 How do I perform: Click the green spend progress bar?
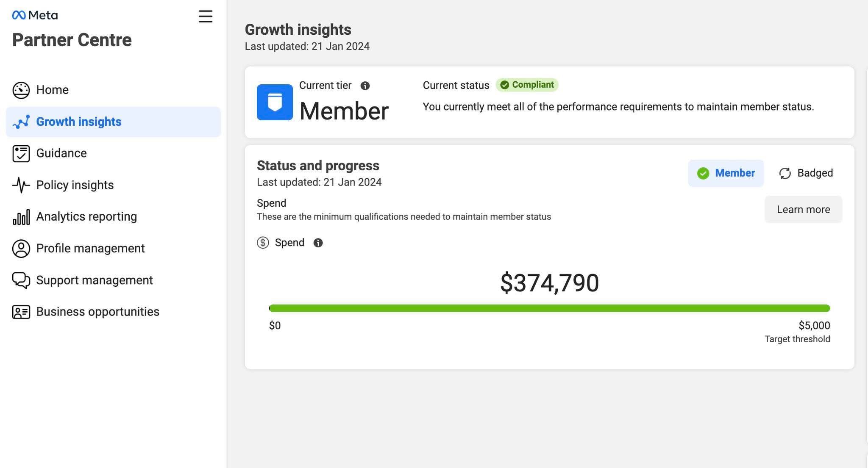tap(549, 308)
